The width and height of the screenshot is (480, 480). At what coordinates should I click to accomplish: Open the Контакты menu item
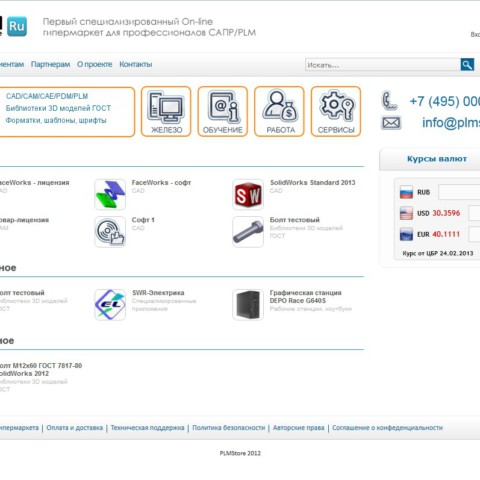[136, 64]
